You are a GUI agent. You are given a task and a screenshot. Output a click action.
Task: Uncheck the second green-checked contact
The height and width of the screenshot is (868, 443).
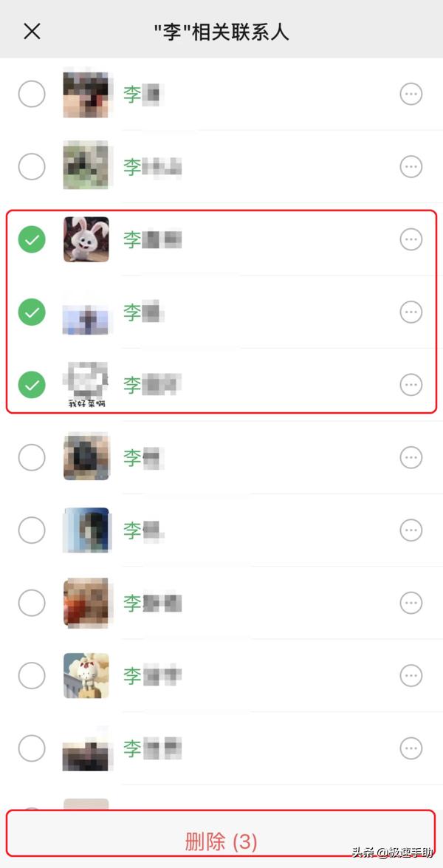(32, 312)
